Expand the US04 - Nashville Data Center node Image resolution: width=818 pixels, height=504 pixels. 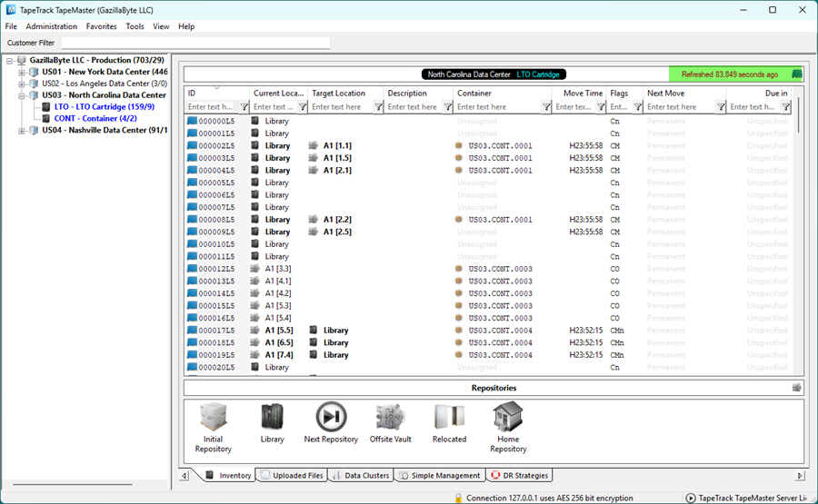[22, 131]
